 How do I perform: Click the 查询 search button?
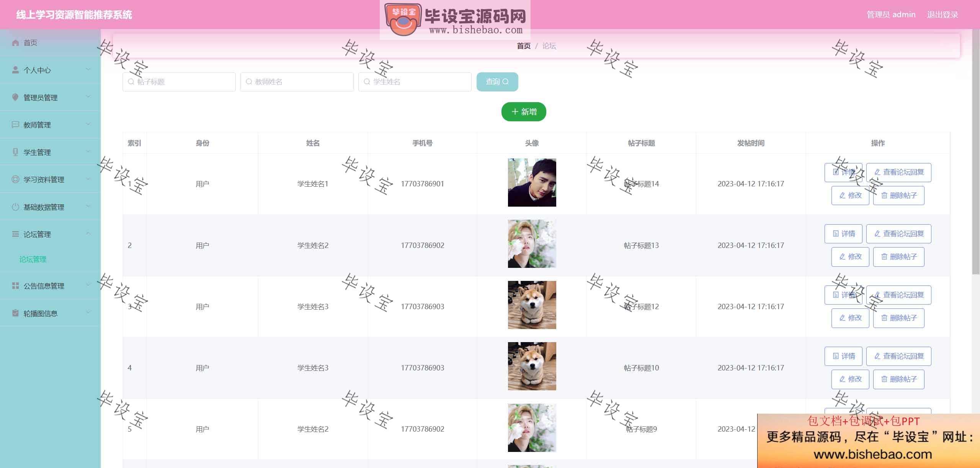497,82
